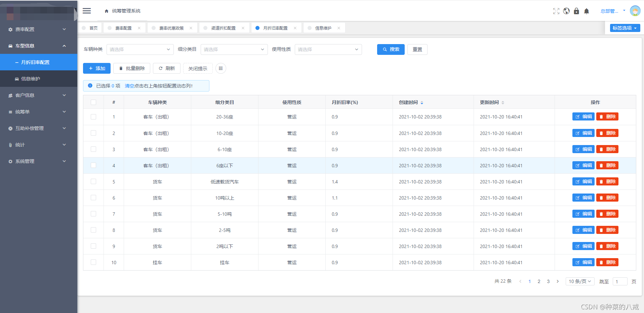
Task: Switch to the 首页 tab
Action: [90, 28]
